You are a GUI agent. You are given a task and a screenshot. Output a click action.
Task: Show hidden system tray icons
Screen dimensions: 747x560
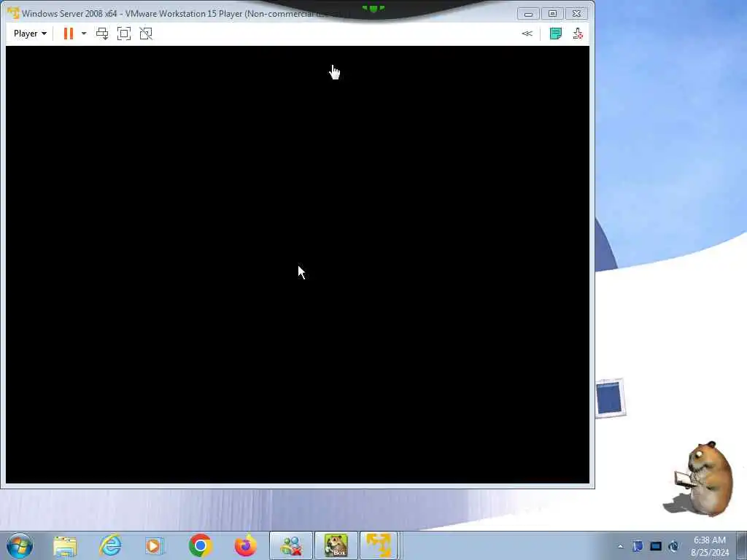click(x=620, y=546)
